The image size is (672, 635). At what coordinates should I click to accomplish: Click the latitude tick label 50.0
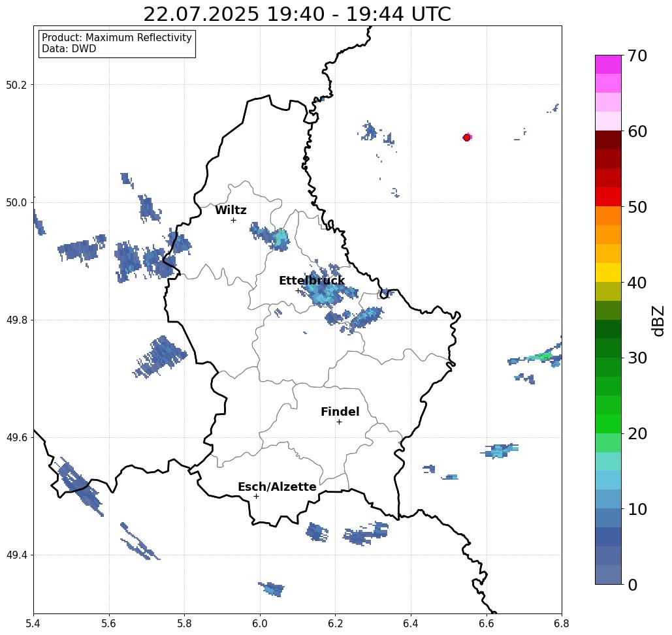16,202
